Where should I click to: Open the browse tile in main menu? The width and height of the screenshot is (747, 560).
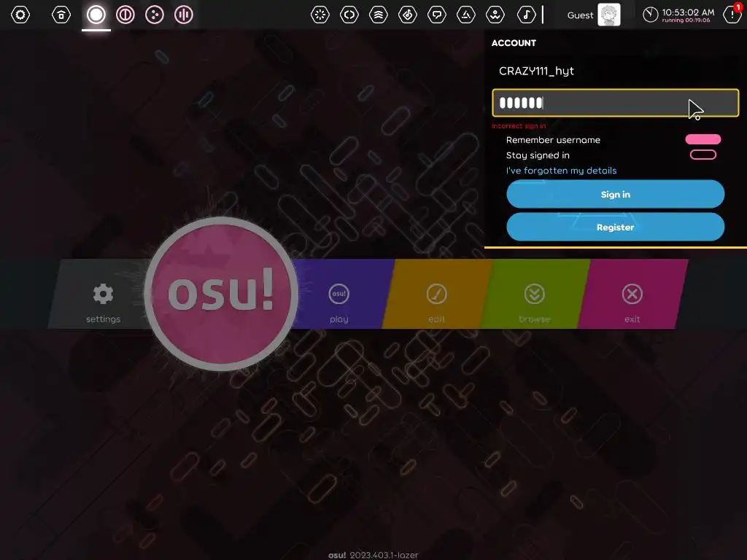click(x=535, y=294)
